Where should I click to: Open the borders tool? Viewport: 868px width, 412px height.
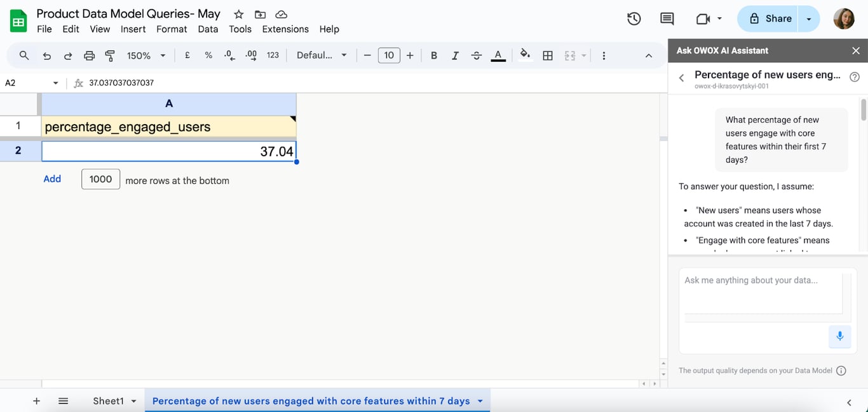[x=548, y=55]
